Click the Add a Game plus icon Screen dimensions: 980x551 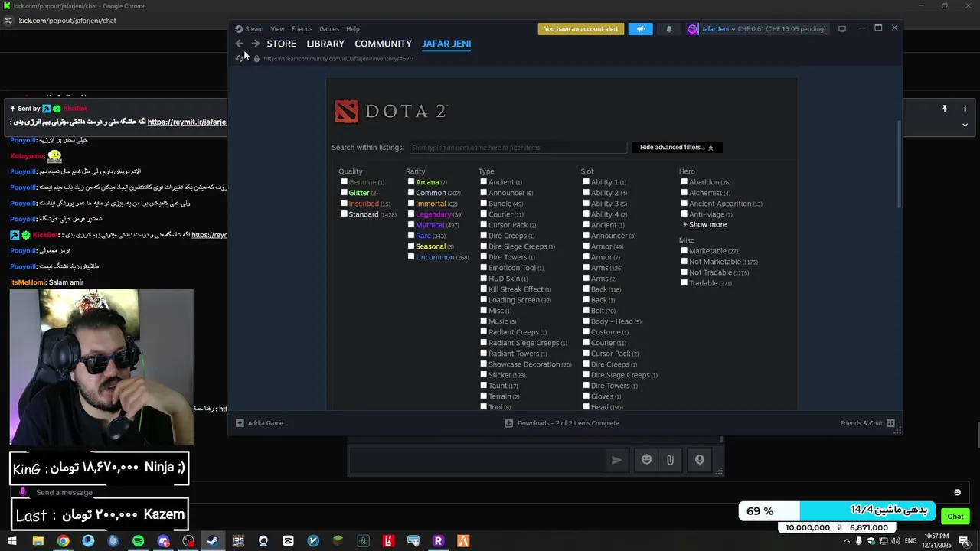pyautogui.click(x=240, y=423)
